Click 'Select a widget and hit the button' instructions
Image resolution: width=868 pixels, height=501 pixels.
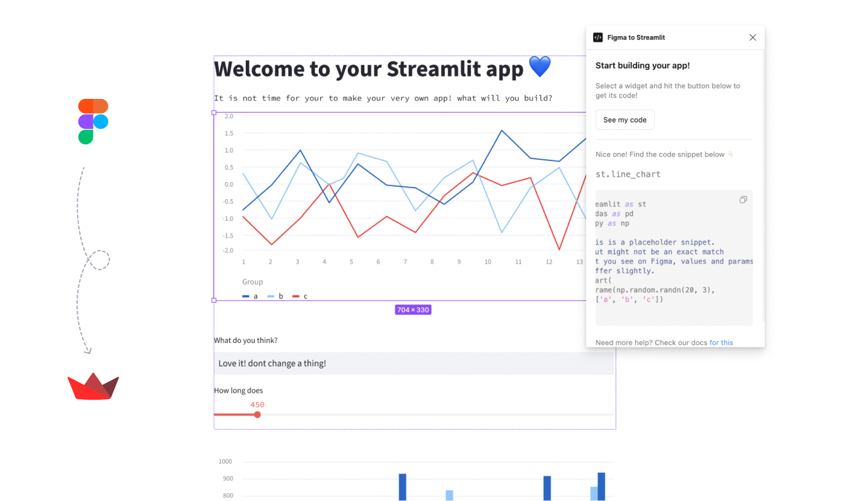click(668, 90)
